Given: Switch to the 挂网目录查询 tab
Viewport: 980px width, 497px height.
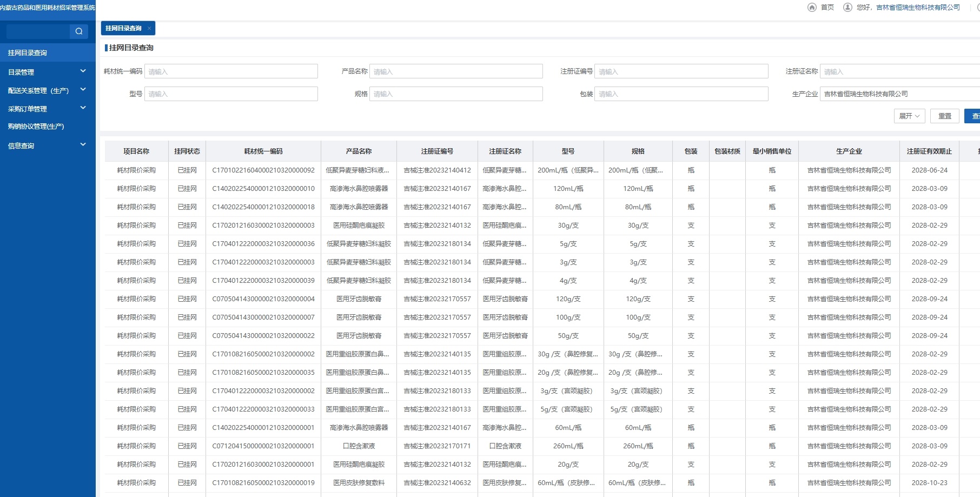Looking at the screenshot, I should (x=124, y=28).
